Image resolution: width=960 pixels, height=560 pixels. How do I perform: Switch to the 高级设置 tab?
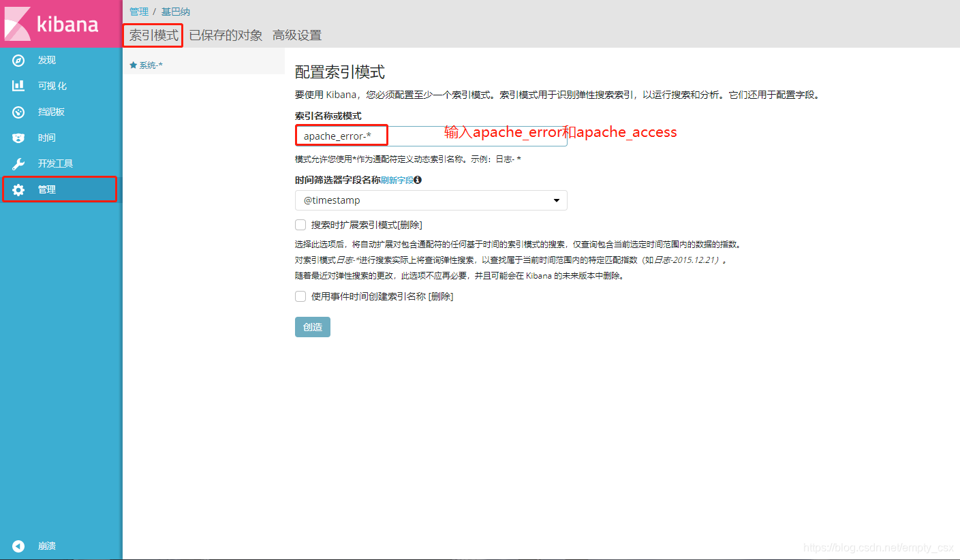click(297, 35)
